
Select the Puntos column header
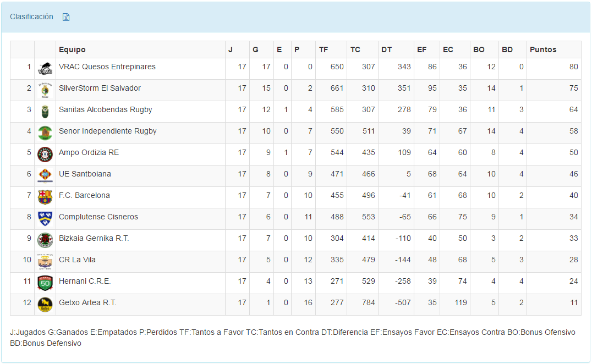543,49
